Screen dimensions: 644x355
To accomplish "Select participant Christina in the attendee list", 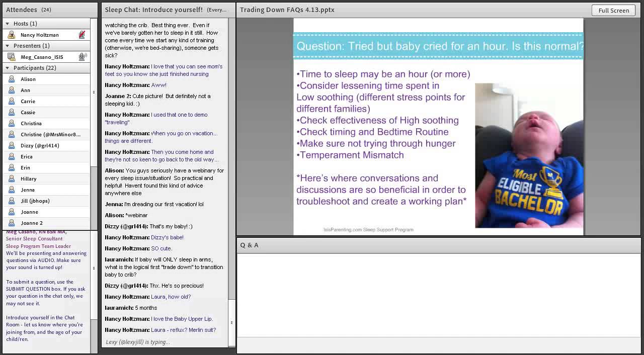I will click(x=31, y=123).
